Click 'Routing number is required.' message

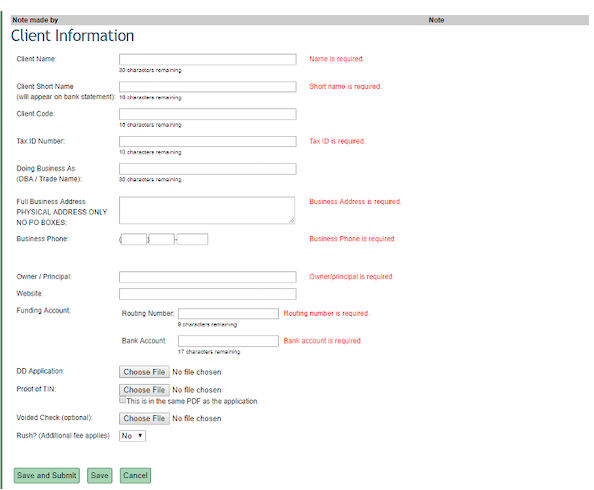(327, 313)
